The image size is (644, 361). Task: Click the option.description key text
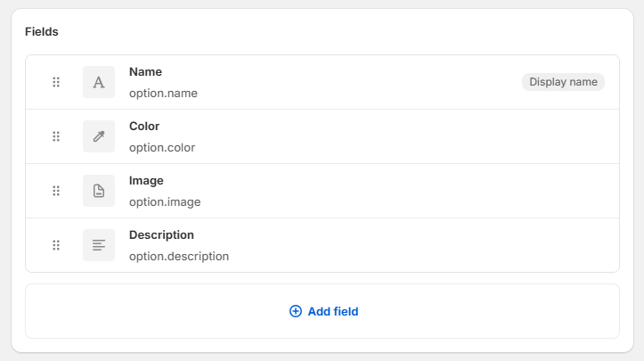pos(179,256)
